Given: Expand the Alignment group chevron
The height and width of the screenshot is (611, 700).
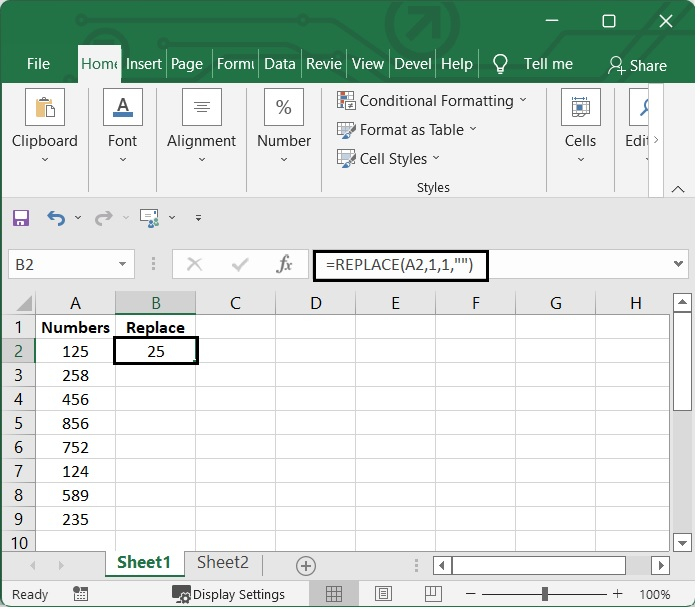Looking at the screenshot, I should coord(202,160).
